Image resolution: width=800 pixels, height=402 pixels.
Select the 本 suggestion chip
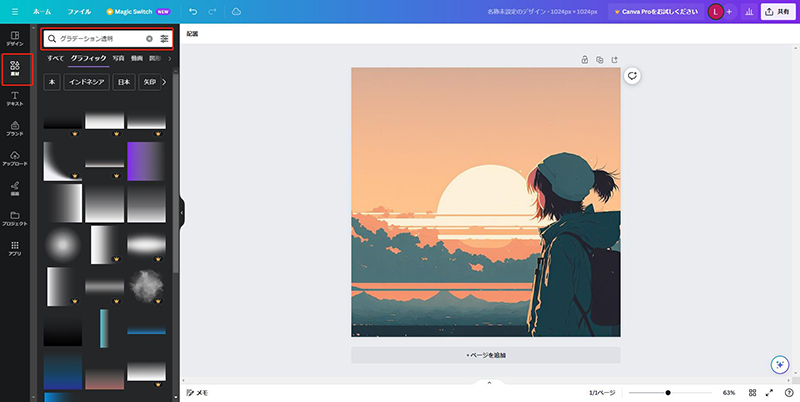tap(52, 82)
